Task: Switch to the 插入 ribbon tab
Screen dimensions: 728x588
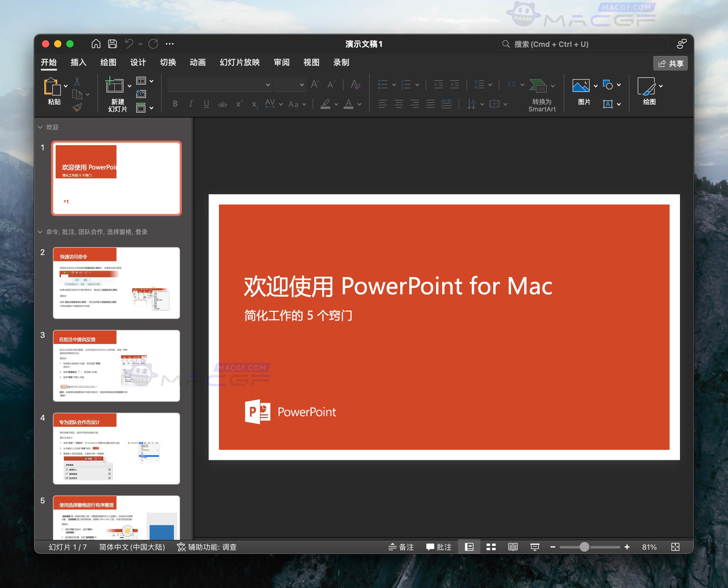Action: (78, 62)
